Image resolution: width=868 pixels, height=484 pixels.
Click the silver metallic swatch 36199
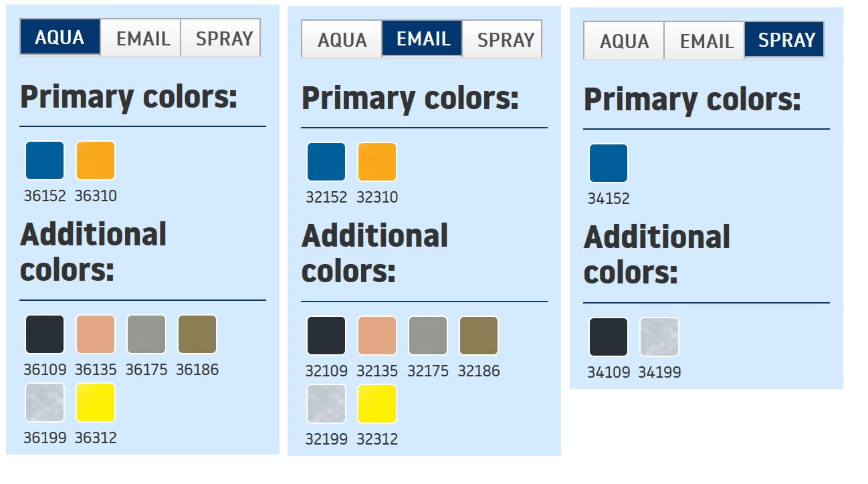tap(45, 402)
